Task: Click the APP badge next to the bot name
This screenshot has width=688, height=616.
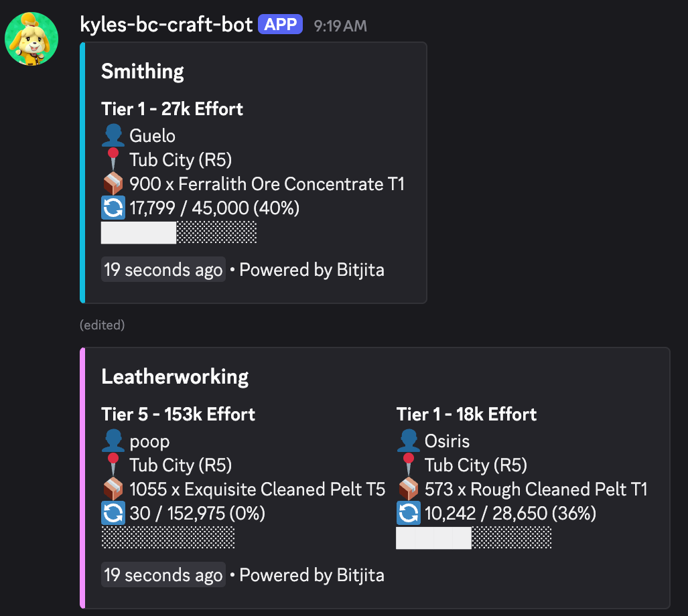Action: tap(280, 23)
